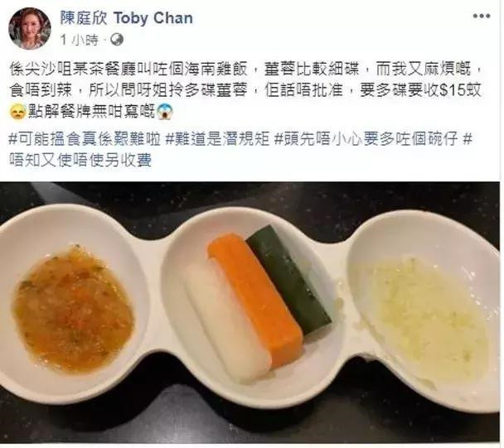
Task: Open the sauce dish photo attachment
Action: click(250, 312)
